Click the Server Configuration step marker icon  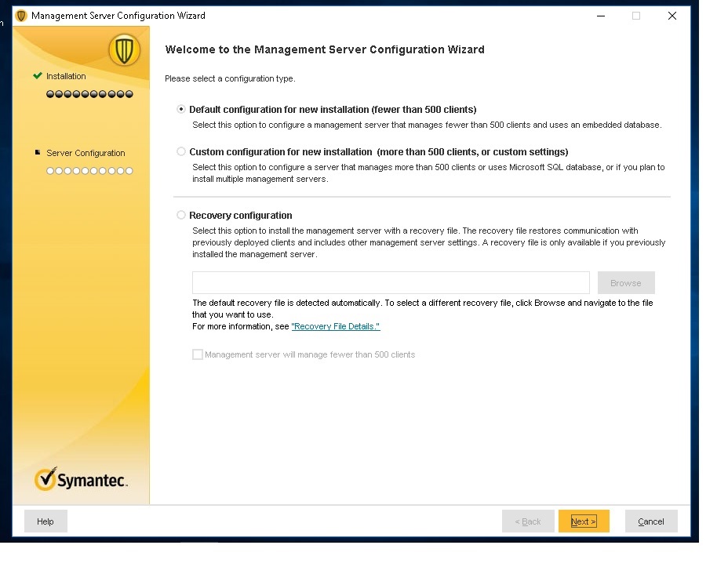pyautogui.click(x=38, y=152)
